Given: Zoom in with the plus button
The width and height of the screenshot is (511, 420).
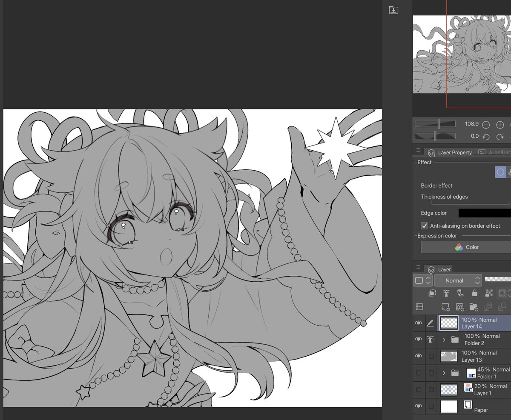Looking at the screenshot, I should [x=500, y=125].
